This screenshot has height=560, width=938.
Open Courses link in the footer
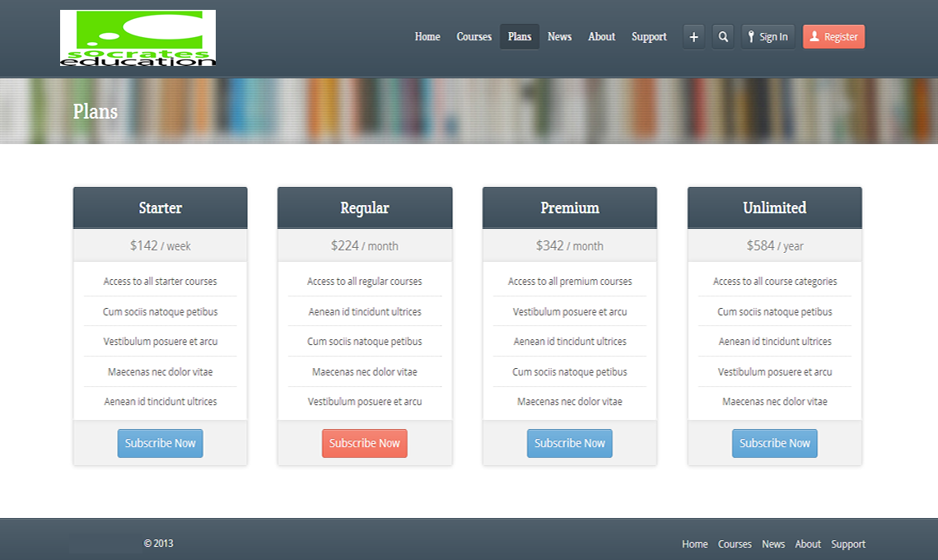tap(735, 544)
